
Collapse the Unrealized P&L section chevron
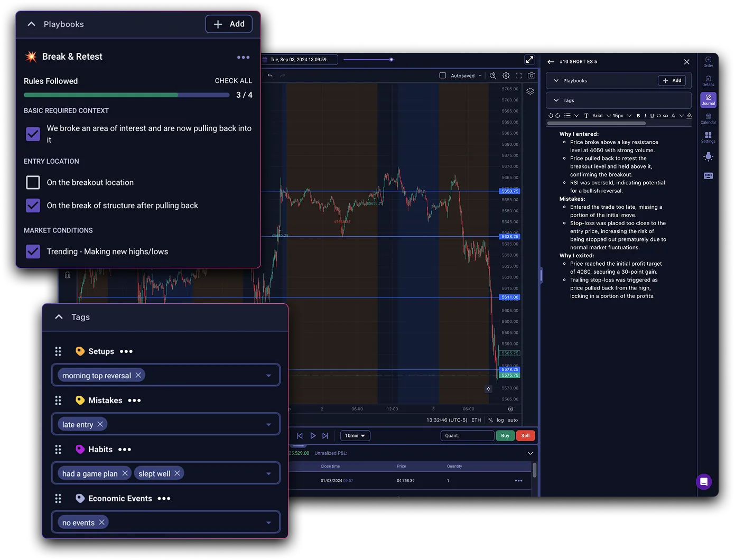click(530, 453)
